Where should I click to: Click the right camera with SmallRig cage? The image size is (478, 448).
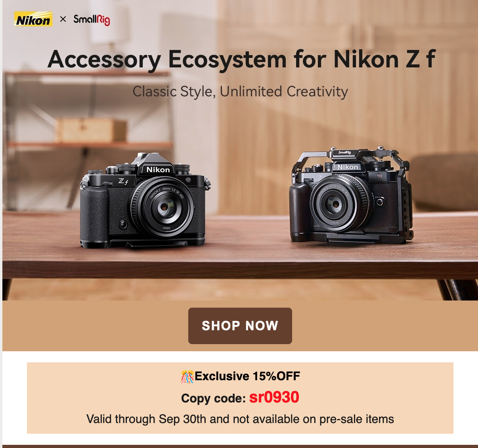pos(351,195)
